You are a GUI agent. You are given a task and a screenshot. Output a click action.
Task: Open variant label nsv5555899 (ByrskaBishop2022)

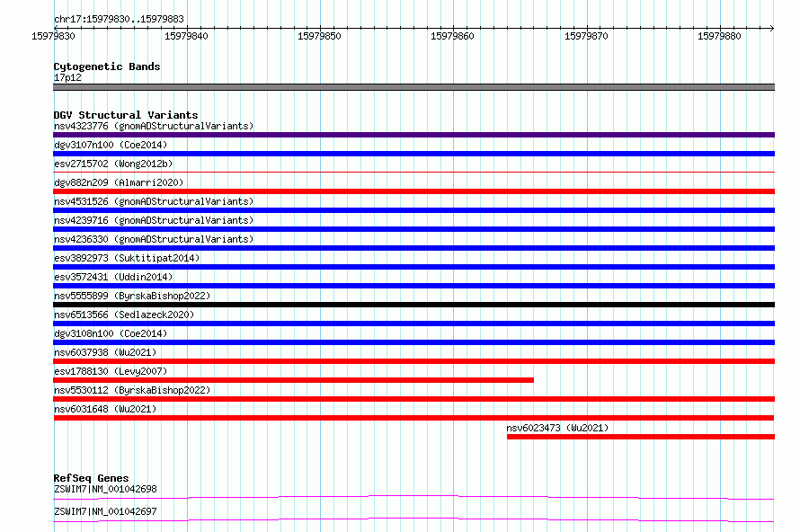coord(132,296)
